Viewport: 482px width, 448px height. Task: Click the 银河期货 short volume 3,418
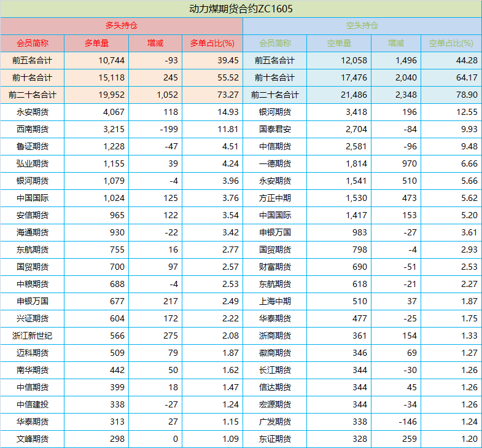click(x=356, y=112)
